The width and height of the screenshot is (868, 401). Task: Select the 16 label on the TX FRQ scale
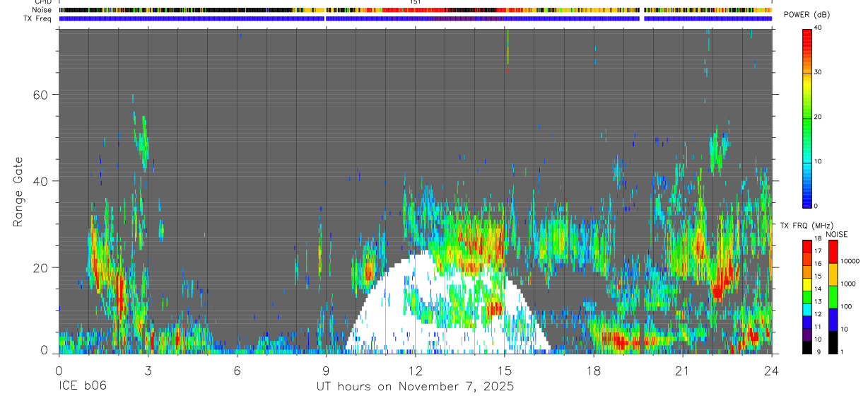coord(818,264)
